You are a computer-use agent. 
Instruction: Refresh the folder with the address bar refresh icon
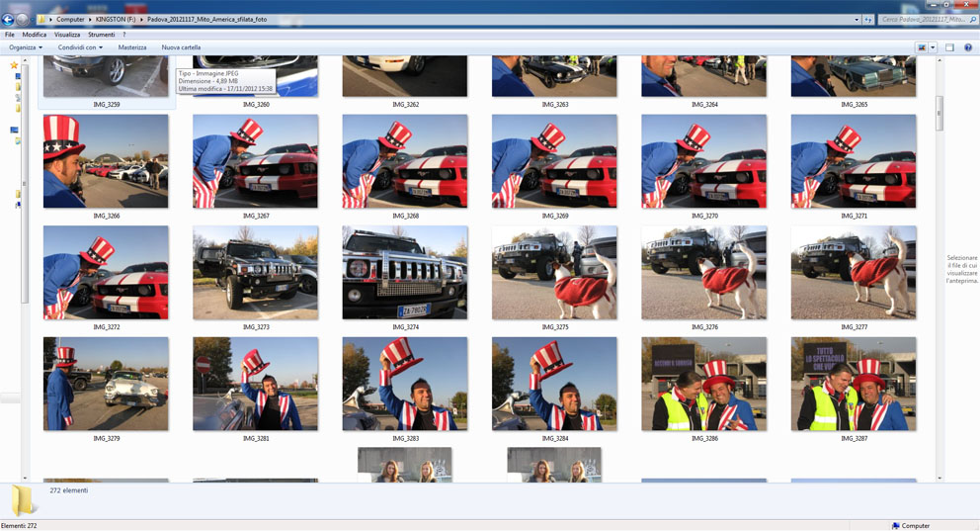[868, 20]
